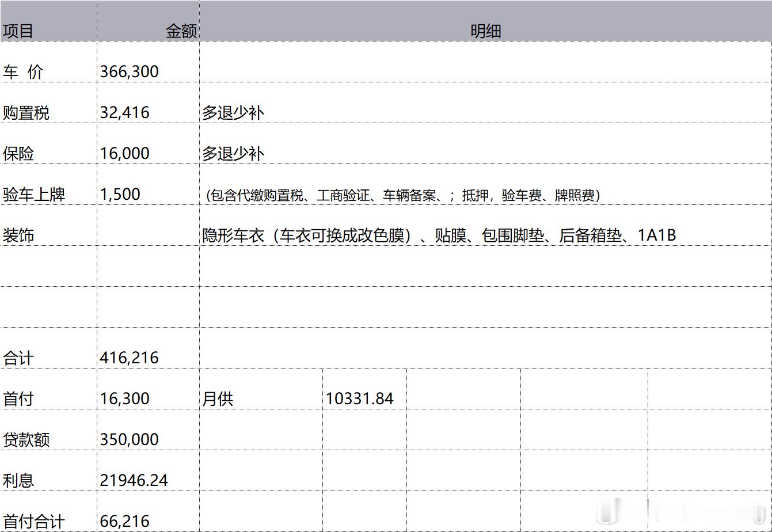Click the 车价 row label
772x532 pixels.
22,71
